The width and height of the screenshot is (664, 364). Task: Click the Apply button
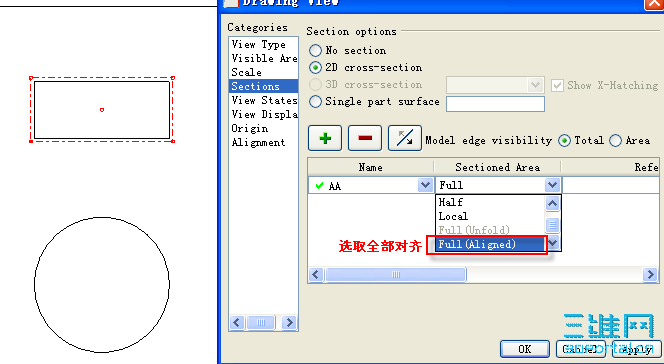(x=637, y=349)
